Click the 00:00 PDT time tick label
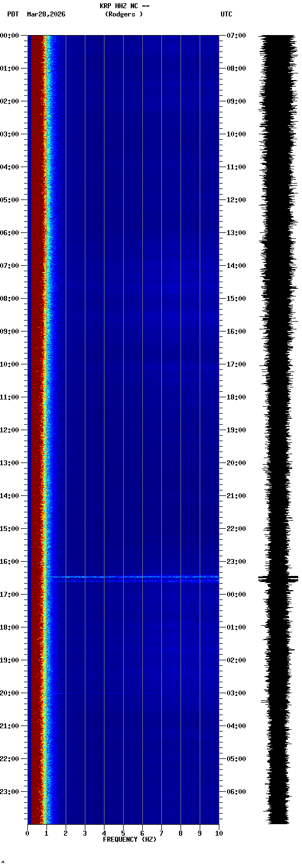Screen dimensions: 302x868 [10, 36]
